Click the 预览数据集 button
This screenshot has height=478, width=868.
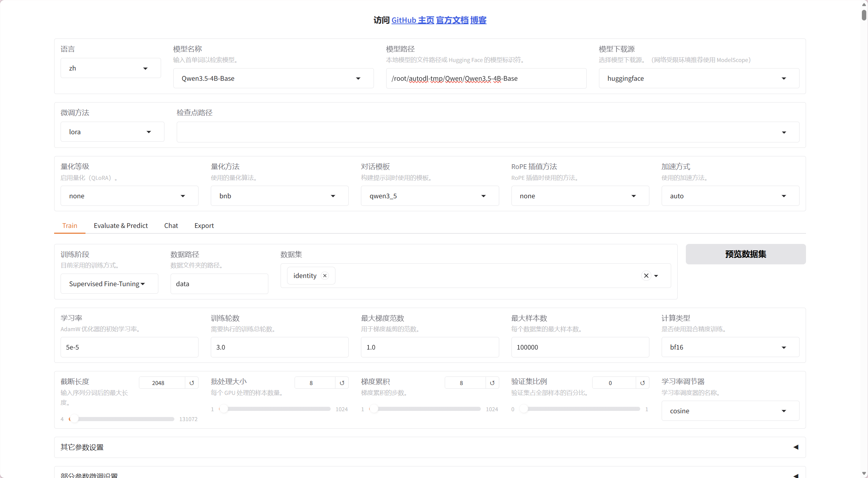coord(745,254)
